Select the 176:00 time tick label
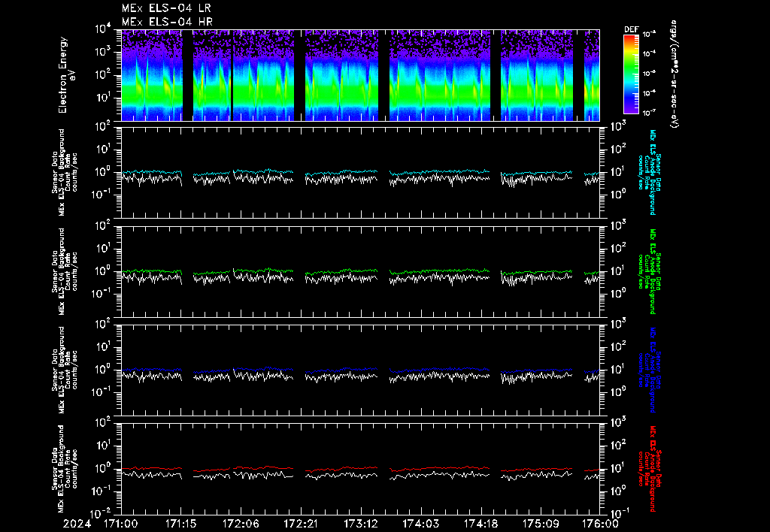770x532 pixels. point(602,522)
